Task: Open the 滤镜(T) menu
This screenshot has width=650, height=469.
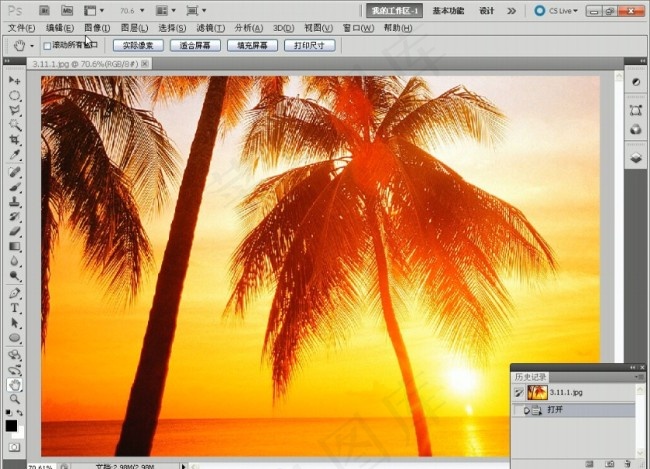Action: click(x=210, y=28)
